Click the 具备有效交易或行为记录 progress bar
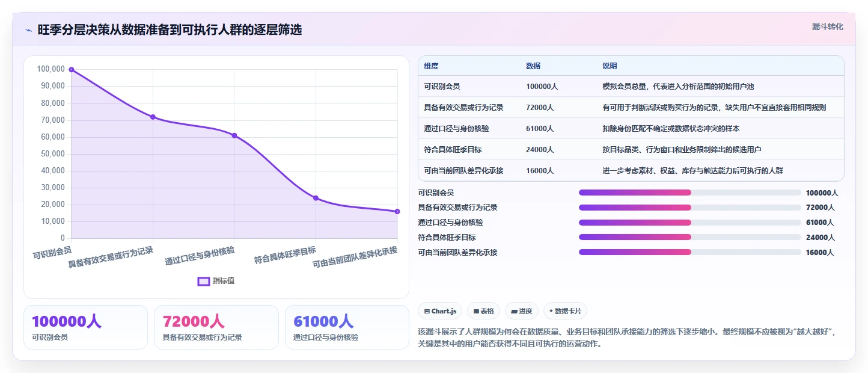This screenshot has width=868, height=373. pos(689,208)
